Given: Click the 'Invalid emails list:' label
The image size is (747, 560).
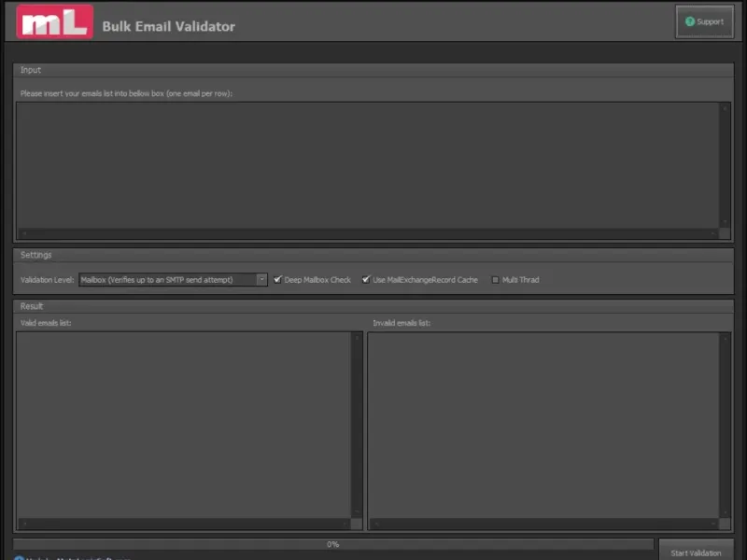Looking at the screenshot, I should pyautogui.click(x=402, y=323).
